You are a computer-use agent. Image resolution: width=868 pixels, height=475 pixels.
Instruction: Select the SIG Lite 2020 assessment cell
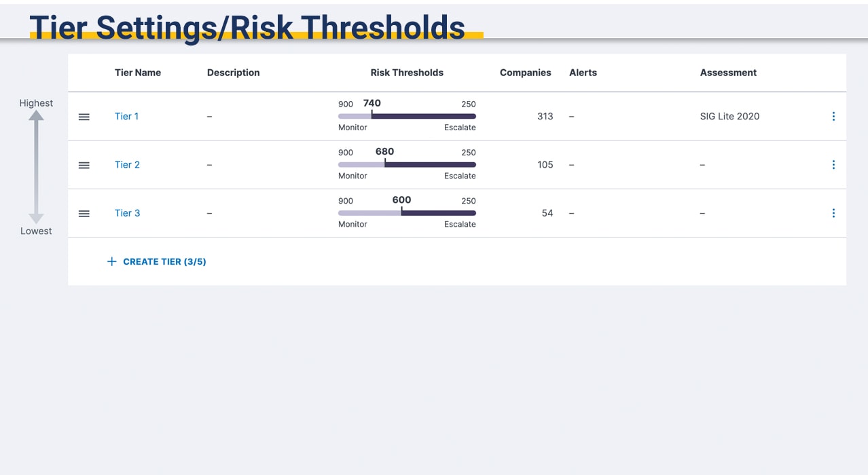pyautogui.click(x=729, y=116)
